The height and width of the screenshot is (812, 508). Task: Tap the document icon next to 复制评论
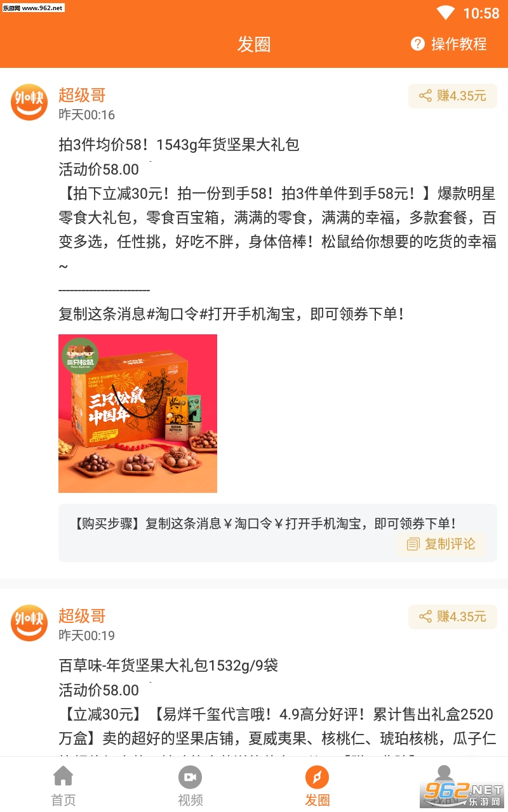click(x=413, y=544)
